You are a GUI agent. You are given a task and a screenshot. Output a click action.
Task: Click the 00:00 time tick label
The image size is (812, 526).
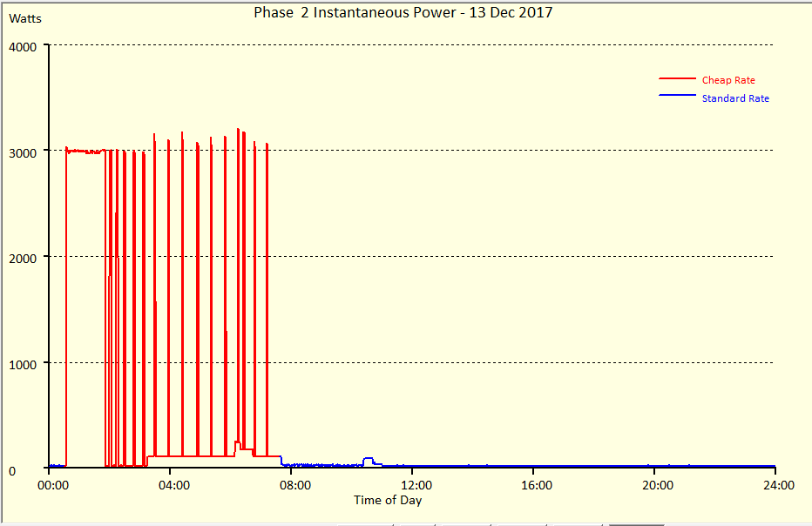(x=53, y=485)
